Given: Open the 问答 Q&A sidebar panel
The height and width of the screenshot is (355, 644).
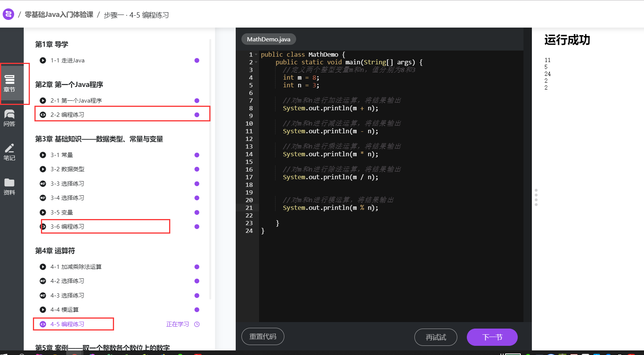Looking at the screenshot, I should [x=10, y=118].
